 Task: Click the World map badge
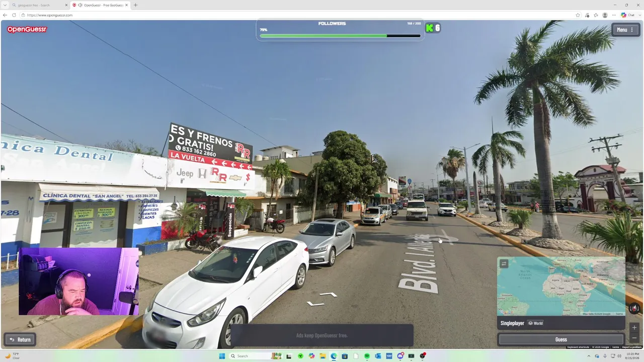535,323
